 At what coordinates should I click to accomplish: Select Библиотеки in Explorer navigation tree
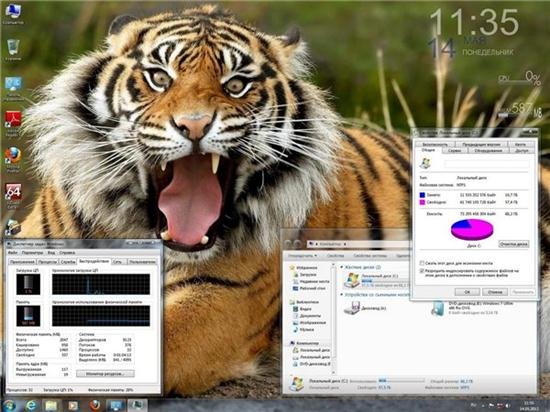click(x=304, y=302)
